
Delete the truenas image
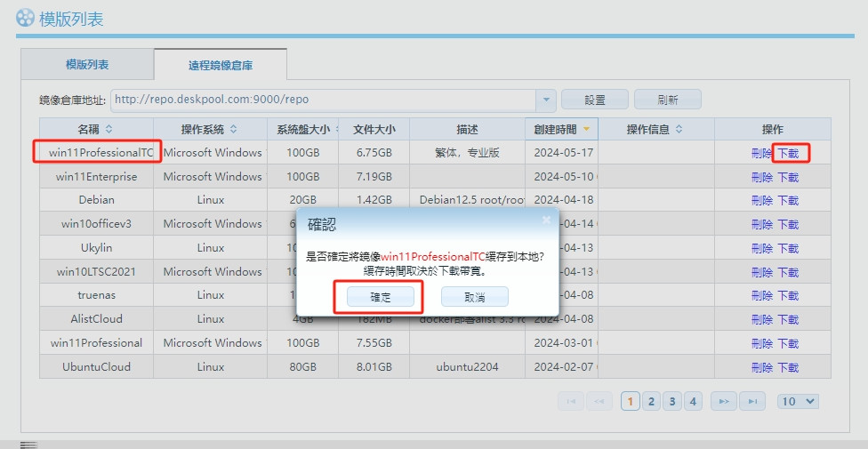[761, 296]
